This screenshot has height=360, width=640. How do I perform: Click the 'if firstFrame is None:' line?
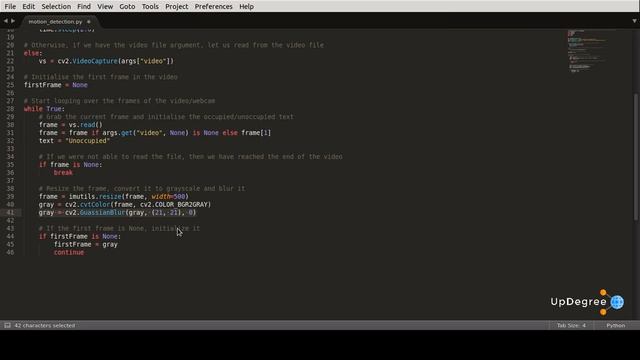point(80,236)
